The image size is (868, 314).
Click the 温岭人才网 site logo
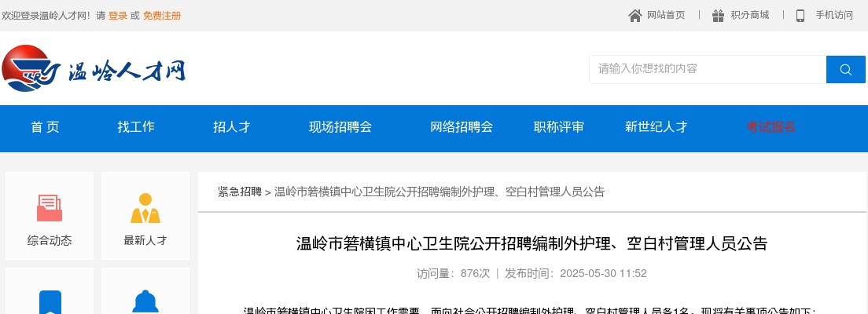[94, 68]
